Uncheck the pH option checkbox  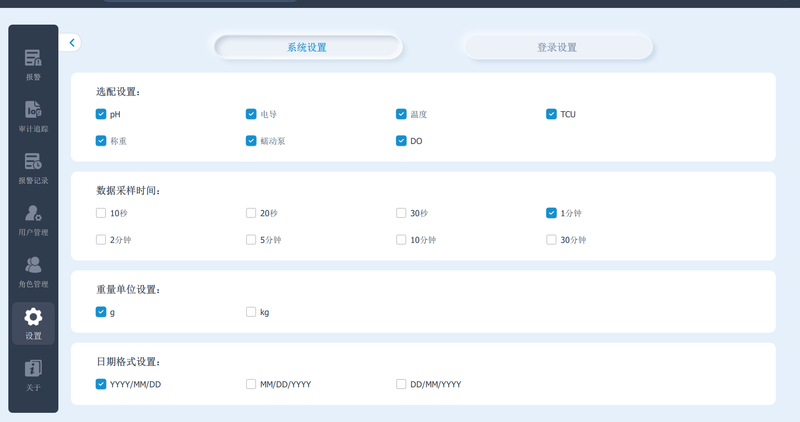click(101, 114)
